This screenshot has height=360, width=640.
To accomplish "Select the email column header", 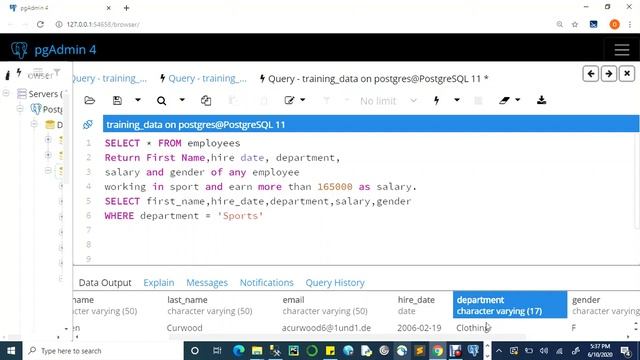I will click(x=336, y=305).
